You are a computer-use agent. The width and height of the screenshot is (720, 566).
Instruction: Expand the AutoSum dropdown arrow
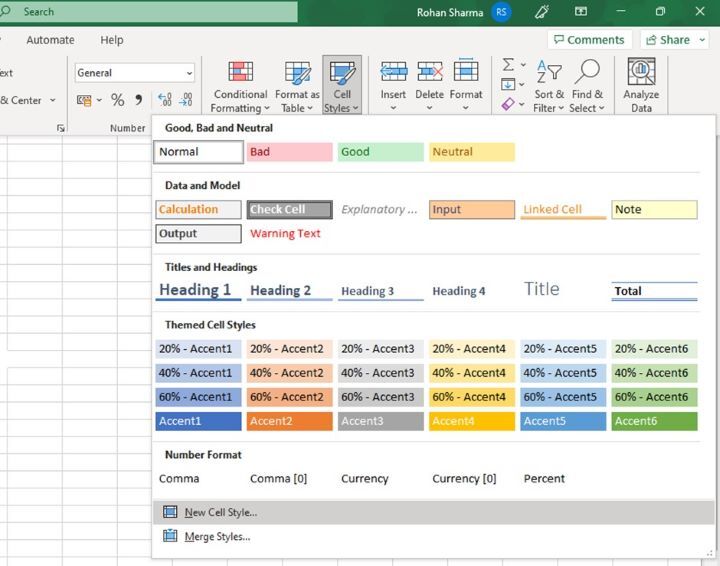click(x=523, y=65)
